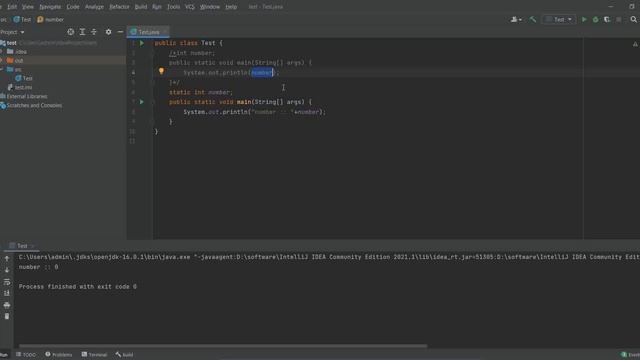The height and width of the screenshot is (360, 640).
Task: Click Select Opened File target icon
Action: click(x=71, y=32)
